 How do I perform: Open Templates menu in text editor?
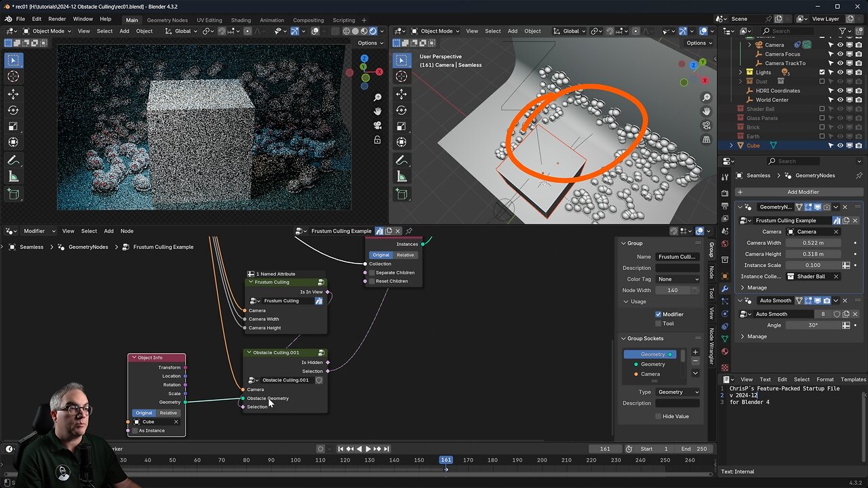(x=853, y=380)
